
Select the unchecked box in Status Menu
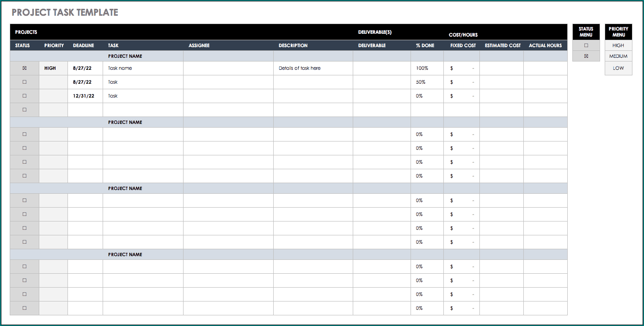(x=586, y=45)
